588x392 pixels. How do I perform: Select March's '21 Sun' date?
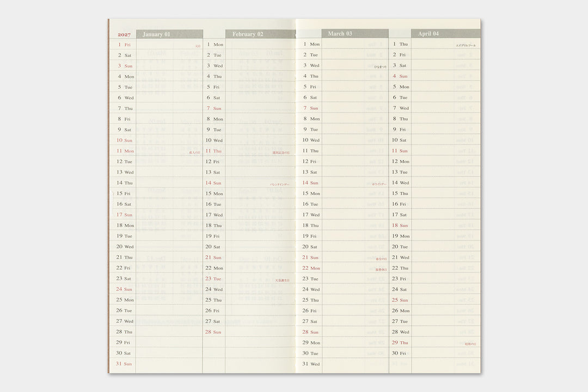point(310,258)
